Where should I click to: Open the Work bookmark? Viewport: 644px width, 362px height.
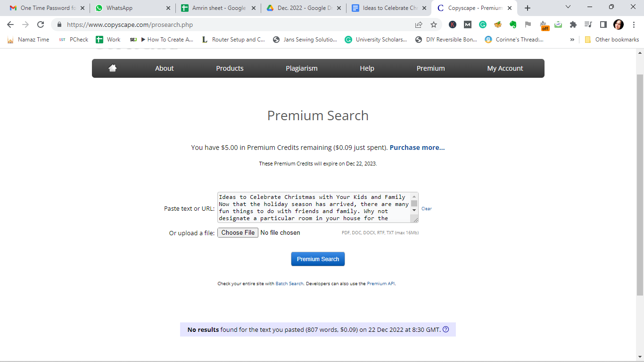pyautogui.click(x=108, y=40)
